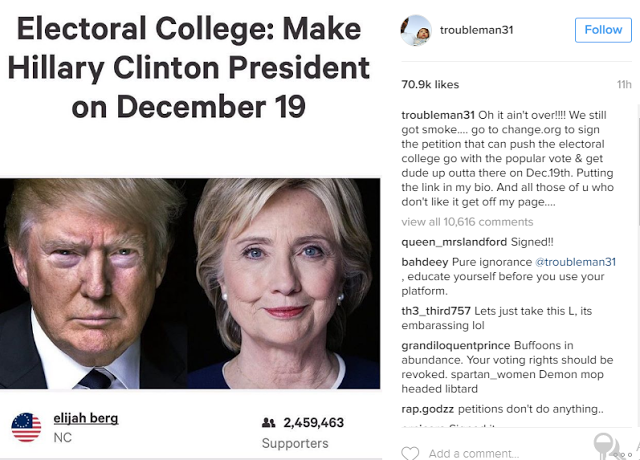
Task: Open troubleman31 username in header
Action: click(x=476, y=30)
